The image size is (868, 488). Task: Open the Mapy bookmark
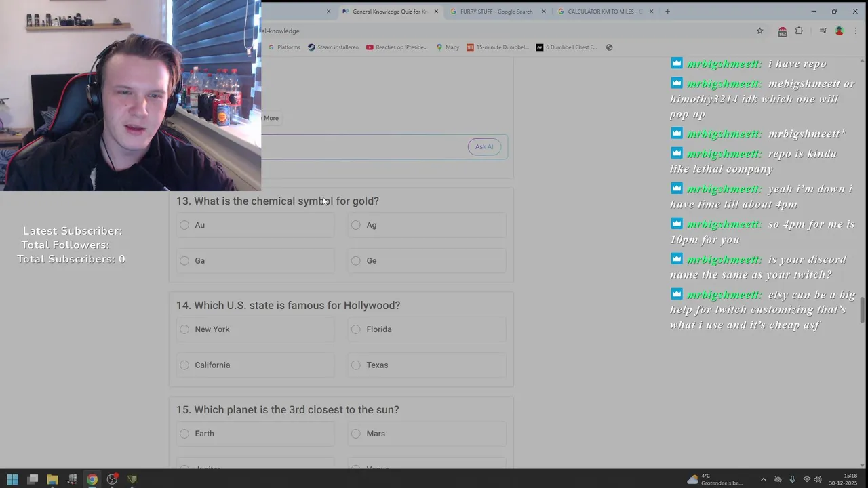(448, 47)
